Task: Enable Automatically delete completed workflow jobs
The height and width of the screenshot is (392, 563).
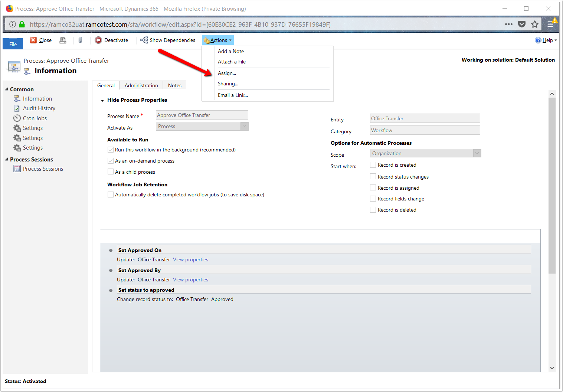Action: coord(111,195)
